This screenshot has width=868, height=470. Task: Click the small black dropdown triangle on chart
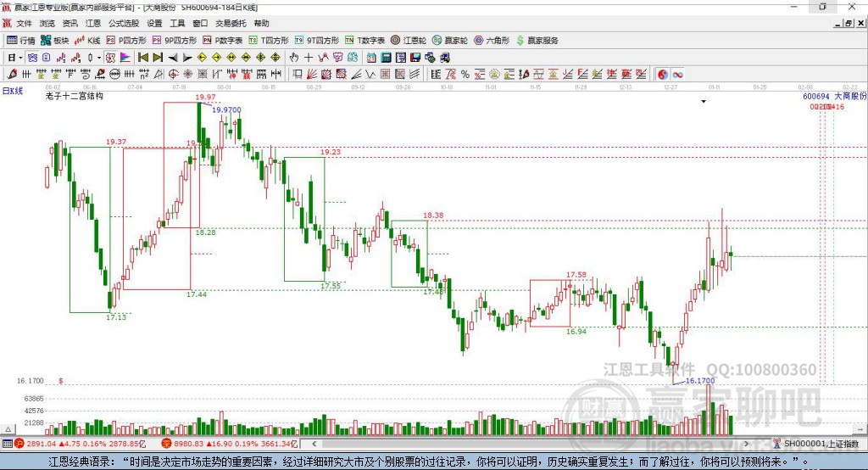704,102
